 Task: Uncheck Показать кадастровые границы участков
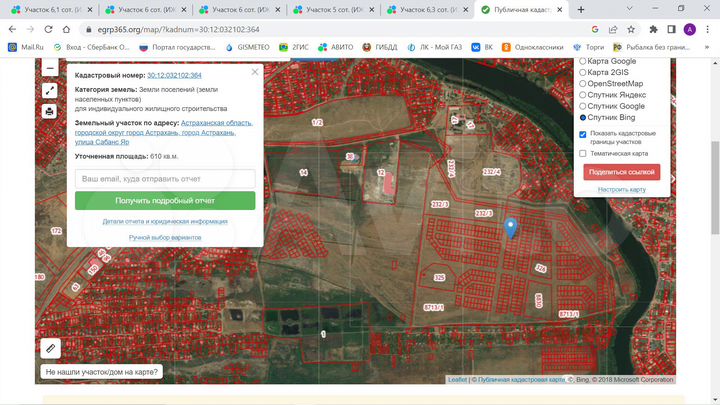coord(584,134)
